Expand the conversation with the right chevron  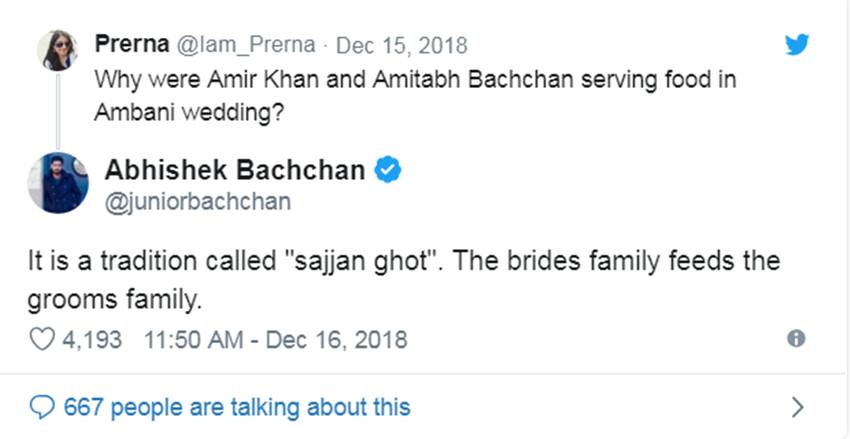[797, 407]
